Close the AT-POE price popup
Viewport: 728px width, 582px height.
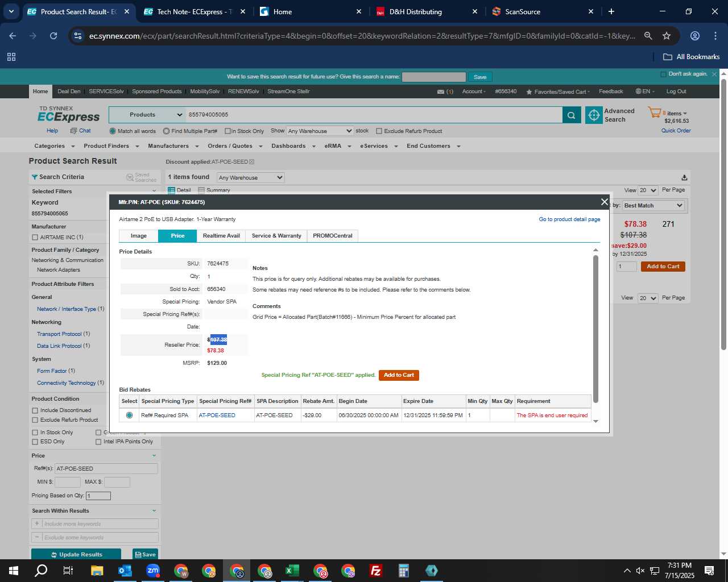604,202
